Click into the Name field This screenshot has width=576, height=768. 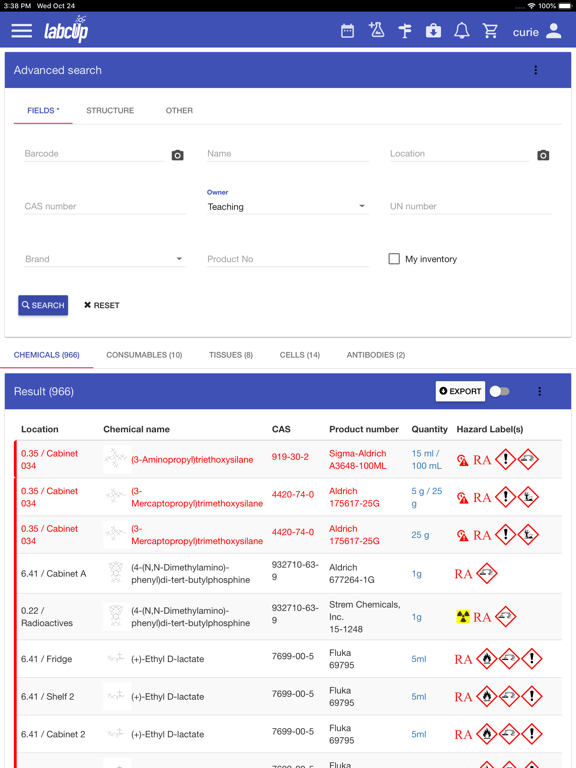pyautogui.click(x=288, y=154)
